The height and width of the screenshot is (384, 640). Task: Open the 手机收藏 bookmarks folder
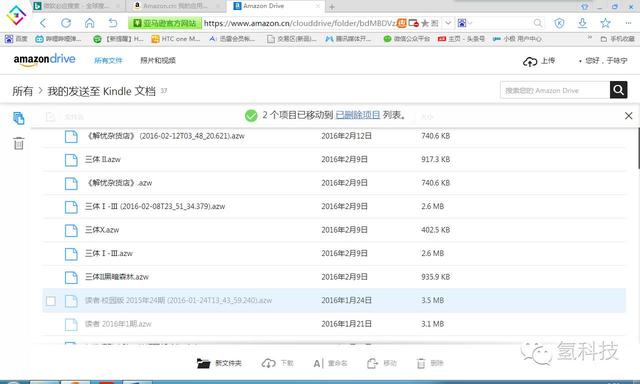[618, 39]
